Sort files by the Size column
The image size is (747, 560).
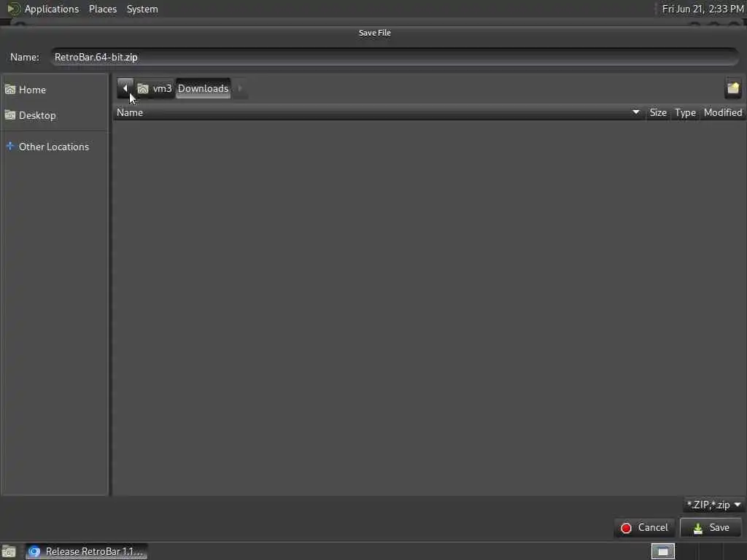(658, 113)
